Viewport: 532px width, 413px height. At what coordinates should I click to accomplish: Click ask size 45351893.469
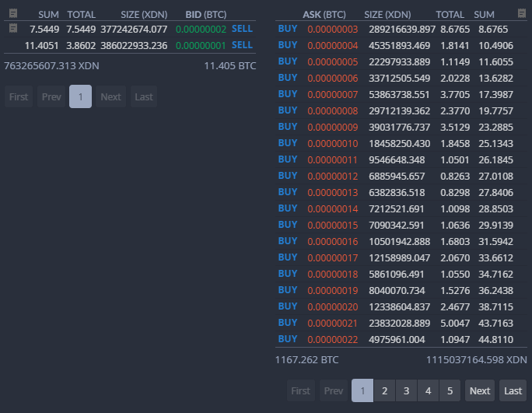399,45
